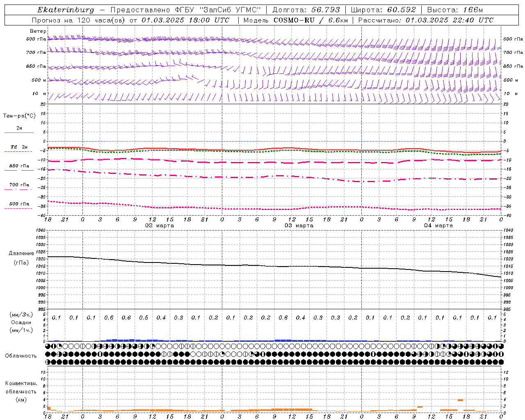The image size is (525, 420).
Task: Click the 2м temperature legend entry
Action: point(19,128)
